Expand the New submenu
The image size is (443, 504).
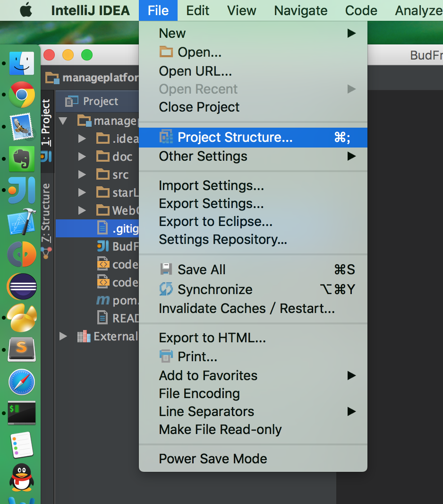click(253, 33)
